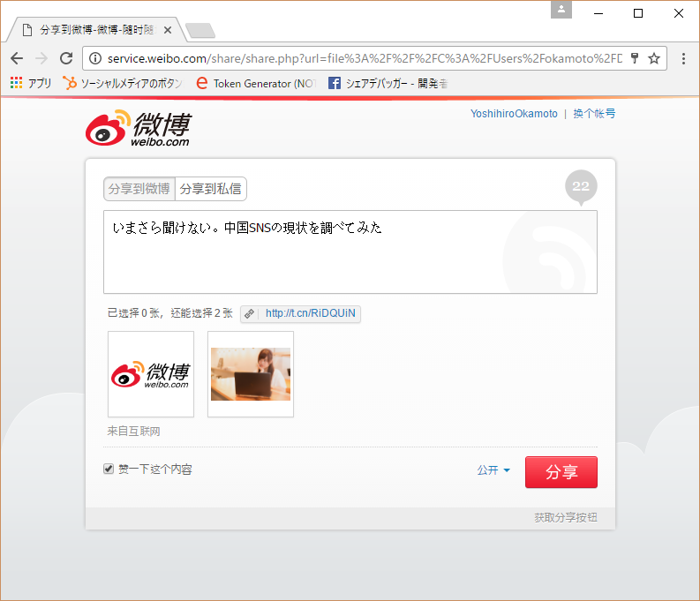Click the browser address bar URL
The width and height of the screenshot is (700, 601).
click(365, 58)
